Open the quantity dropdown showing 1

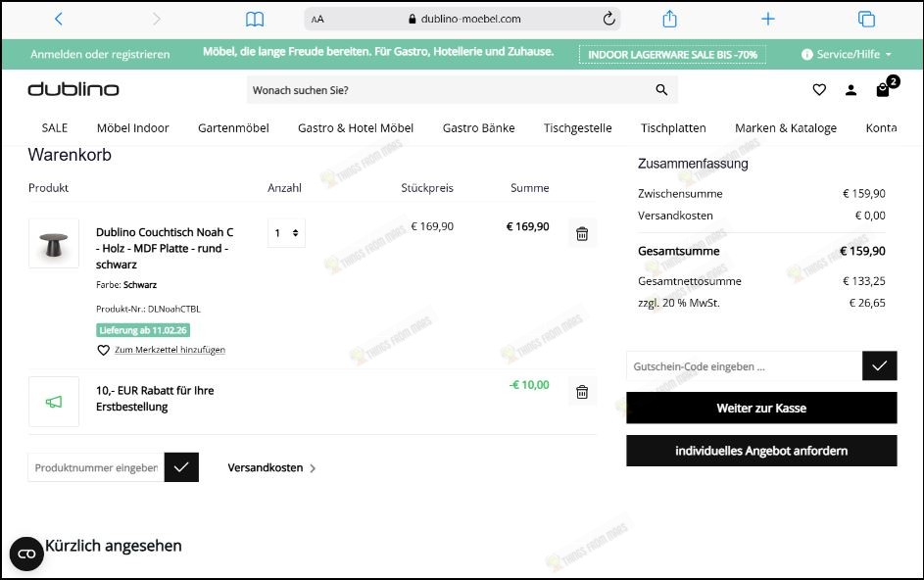(285, 233)
